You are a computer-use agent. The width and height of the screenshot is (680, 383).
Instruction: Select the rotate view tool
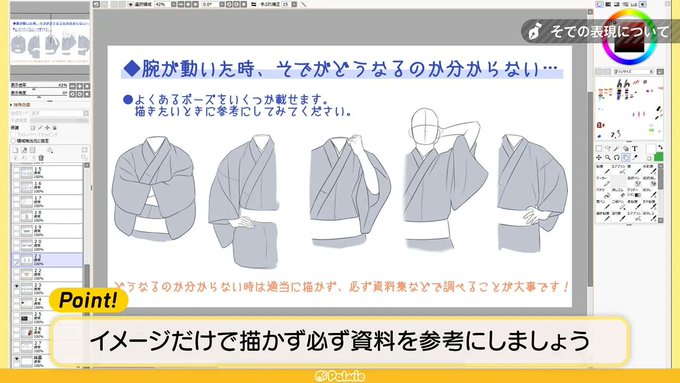pos(617,157)
